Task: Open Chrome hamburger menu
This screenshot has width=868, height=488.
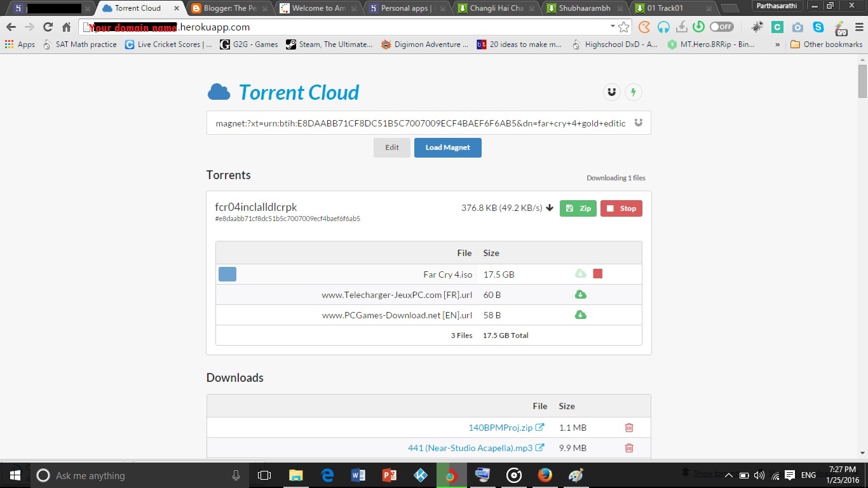Action: (858, 27)
